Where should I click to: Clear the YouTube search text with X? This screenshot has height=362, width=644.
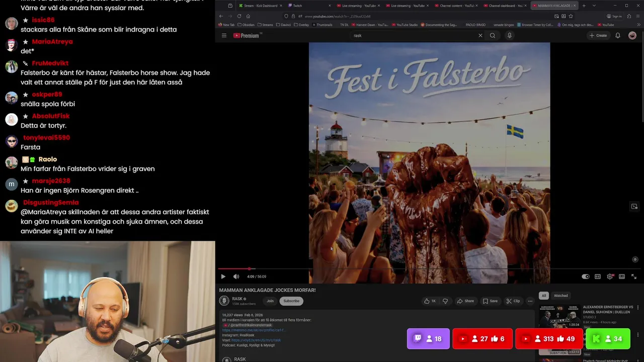point(480,35)
